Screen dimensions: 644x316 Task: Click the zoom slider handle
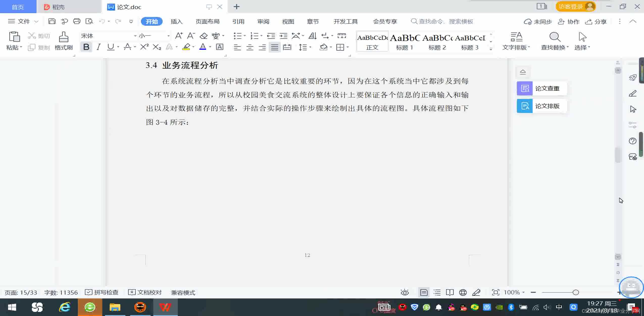pyautogui.click(x=576, y=292)
